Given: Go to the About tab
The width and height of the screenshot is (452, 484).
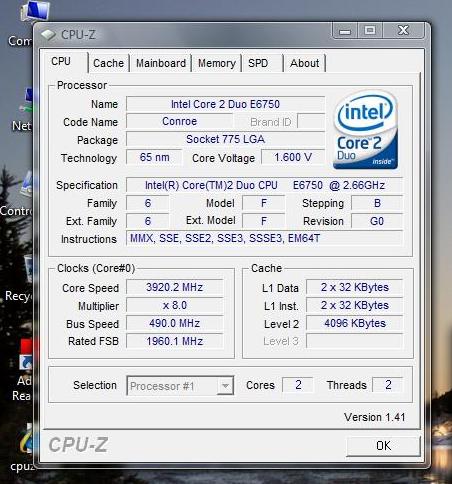Looking at the screenshot, I should point(304,63).
